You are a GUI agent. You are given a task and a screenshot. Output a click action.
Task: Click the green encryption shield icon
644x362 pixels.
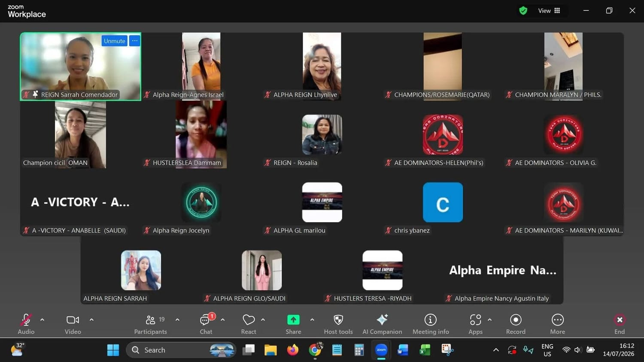[x=523, y=11]
